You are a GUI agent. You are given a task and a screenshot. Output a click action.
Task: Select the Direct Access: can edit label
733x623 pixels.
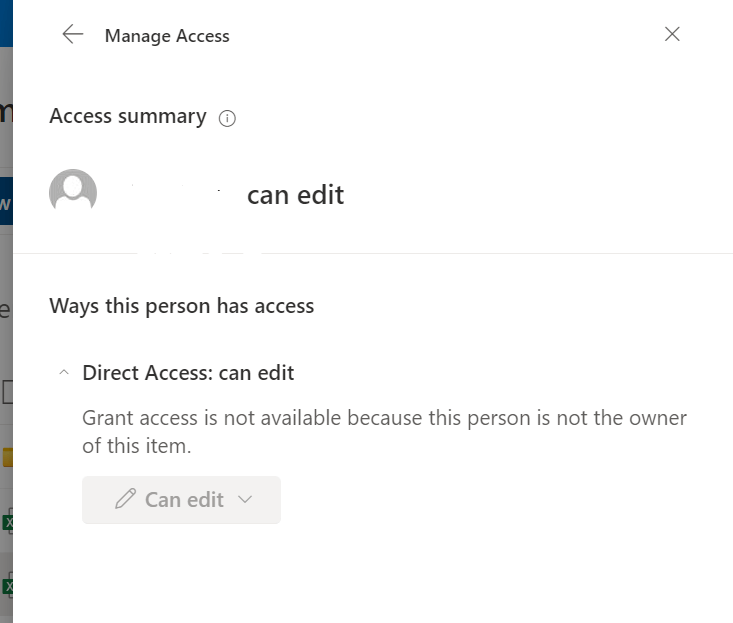tap(188, 373)
